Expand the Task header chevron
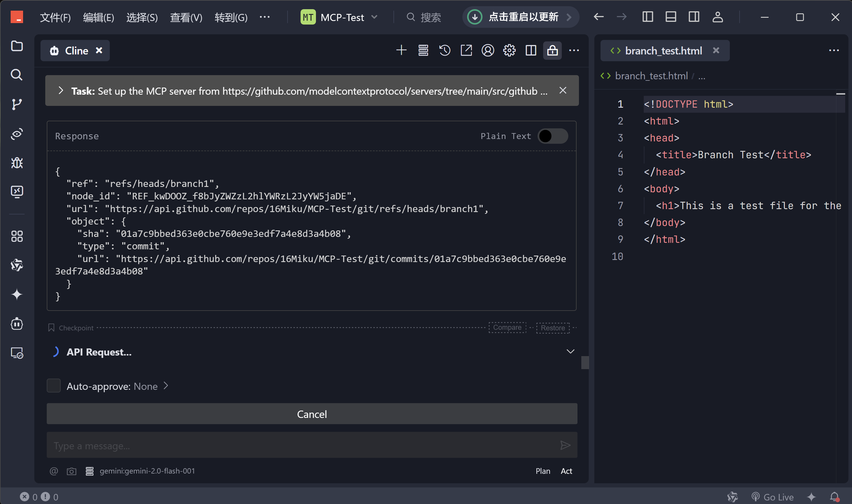This screenshot has height=504, width=852. (x=61, y=91)
